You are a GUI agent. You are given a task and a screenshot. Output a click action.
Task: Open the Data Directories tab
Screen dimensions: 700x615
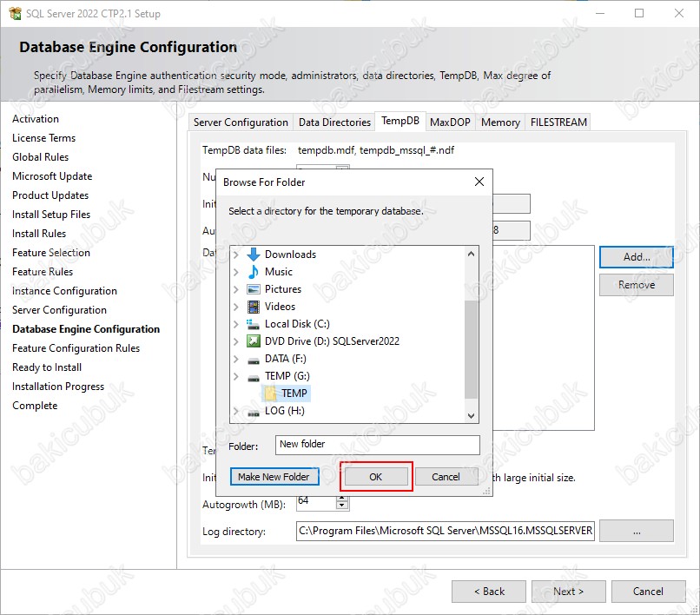pos(334,122)
